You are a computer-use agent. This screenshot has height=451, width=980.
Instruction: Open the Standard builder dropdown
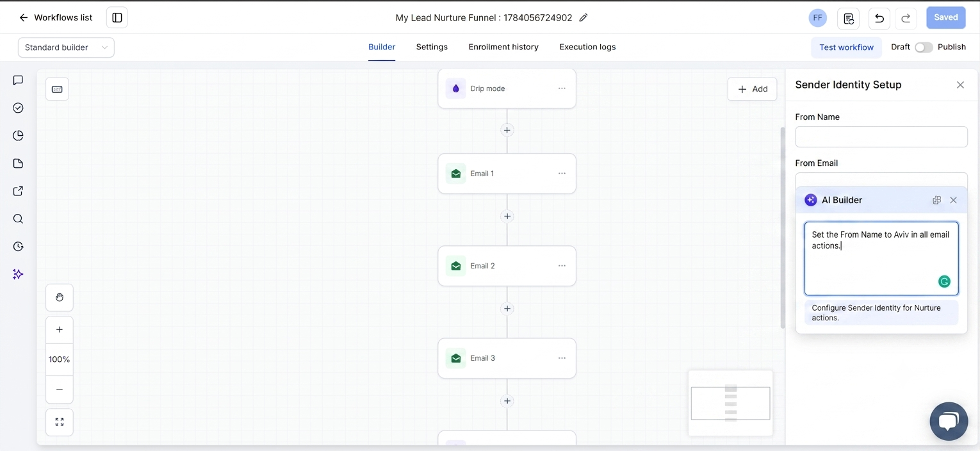tap(66, 47)
